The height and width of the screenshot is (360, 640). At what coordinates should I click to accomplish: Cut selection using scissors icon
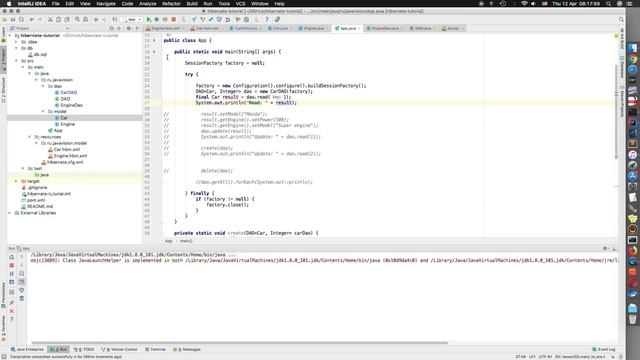(50, 19)
